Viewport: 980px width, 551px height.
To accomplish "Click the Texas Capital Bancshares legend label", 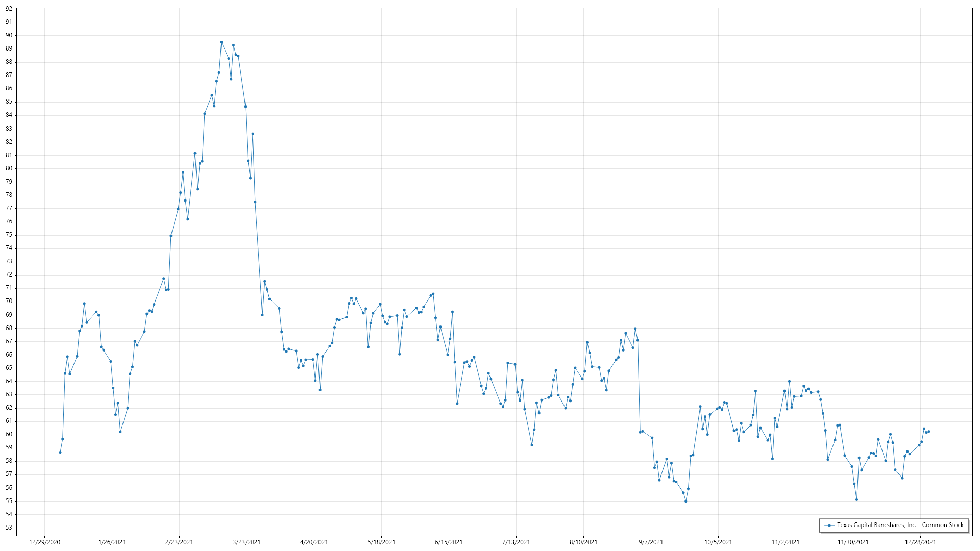I will pos(900,525).
